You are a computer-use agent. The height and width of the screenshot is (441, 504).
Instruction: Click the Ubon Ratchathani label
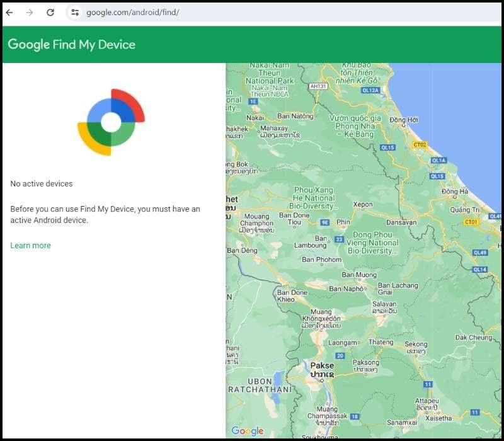click(260, 386)
